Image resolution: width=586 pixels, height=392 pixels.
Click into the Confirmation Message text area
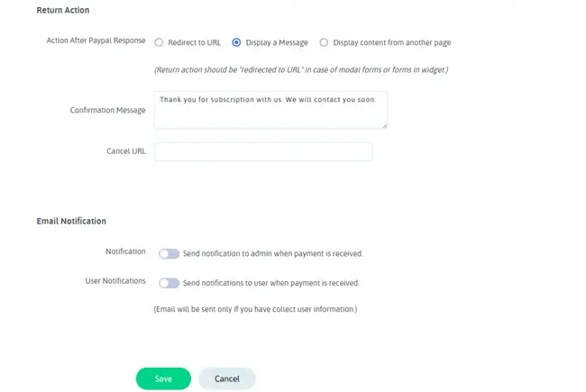click(x=270, y=110)
